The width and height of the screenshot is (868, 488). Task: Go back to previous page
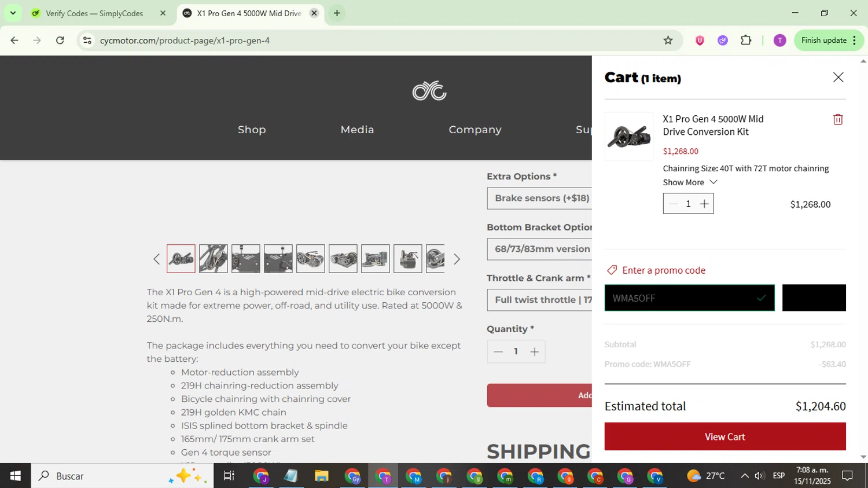[14, 41]
